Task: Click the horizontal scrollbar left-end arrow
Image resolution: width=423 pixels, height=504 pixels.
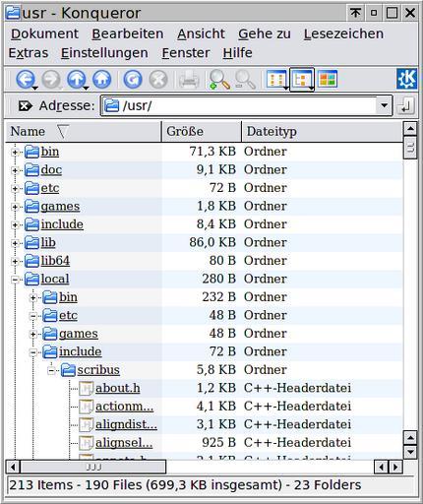Action: 13,467
